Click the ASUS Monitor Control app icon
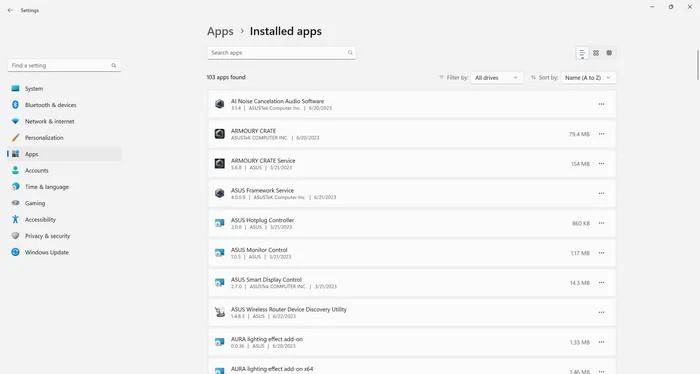This screenshot has height=374, width=700. point(220,253)
